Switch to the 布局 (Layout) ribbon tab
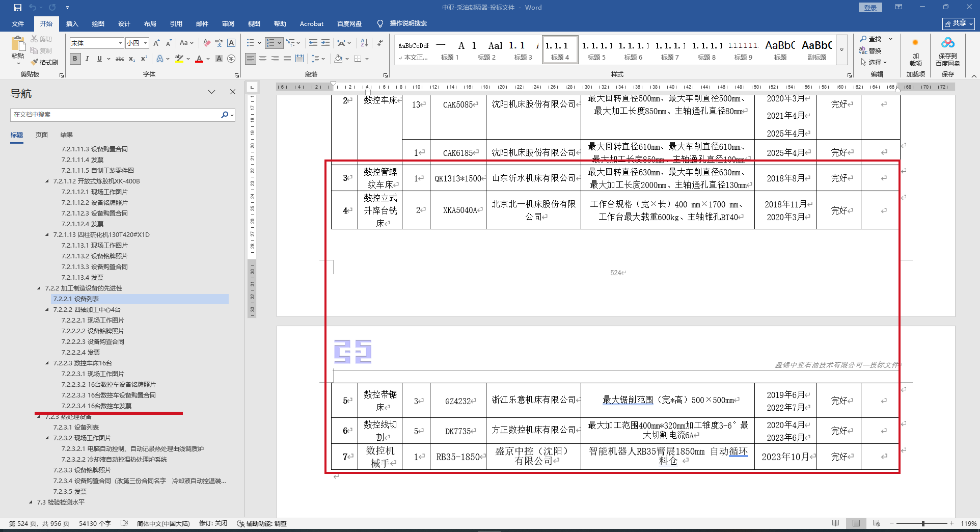980x532 pixels. coord(150,23)
